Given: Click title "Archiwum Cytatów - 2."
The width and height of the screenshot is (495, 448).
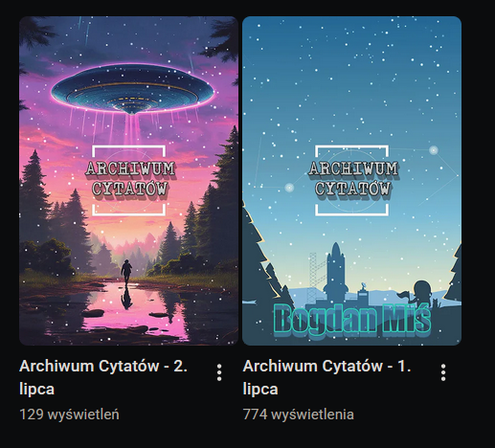Looking at the screenshot, I should pos(103,366).
